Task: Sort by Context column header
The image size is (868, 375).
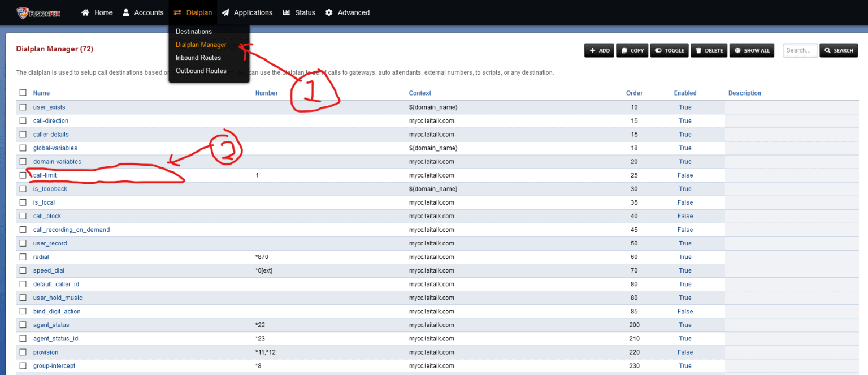Action: click(x=420, y=93)
